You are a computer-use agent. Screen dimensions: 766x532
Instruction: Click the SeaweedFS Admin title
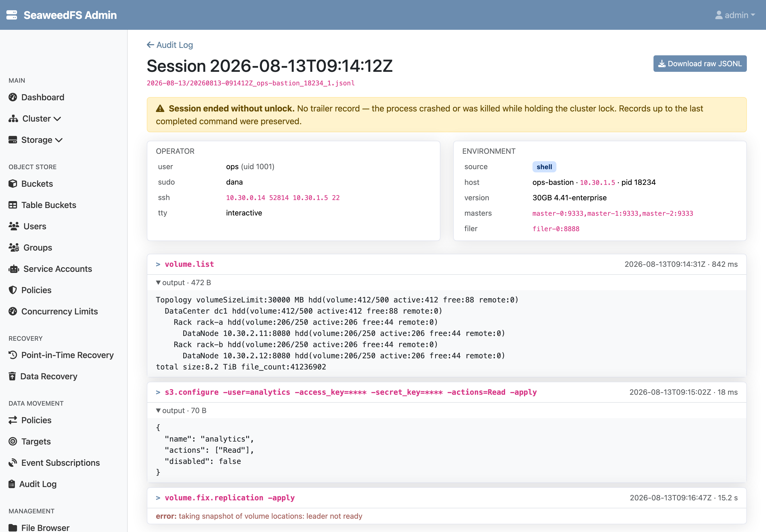click(70, 15)
